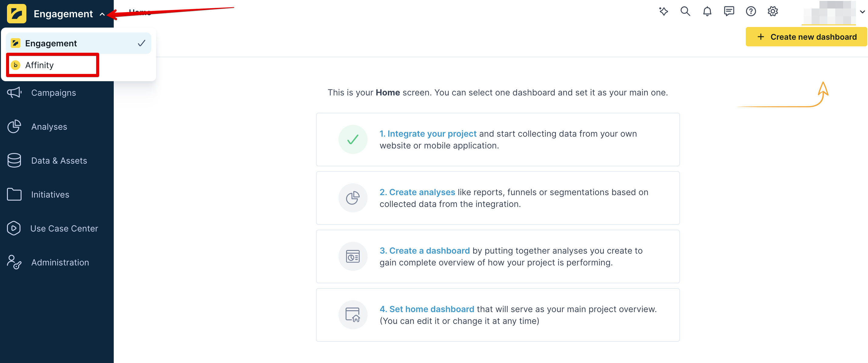This screenshot has width=868, height=363.
Task: Click the Create new dashboard button
Action: click(806, 37)
